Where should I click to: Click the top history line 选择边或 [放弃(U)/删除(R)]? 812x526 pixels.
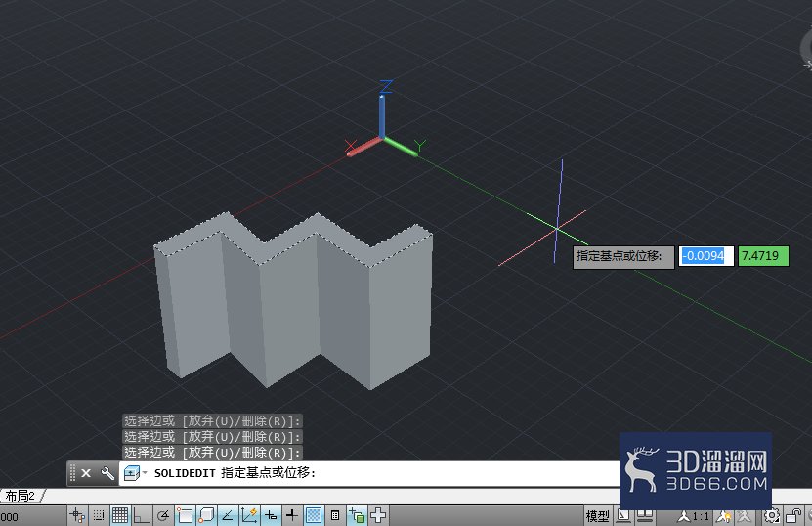[x=212, y=420]
